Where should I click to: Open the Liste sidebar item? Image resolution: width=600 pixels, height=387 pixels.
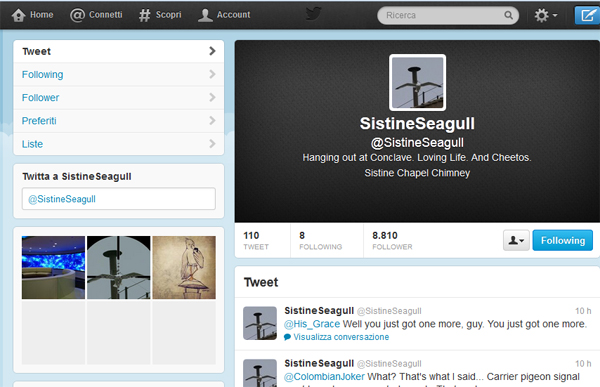(119, 144)
